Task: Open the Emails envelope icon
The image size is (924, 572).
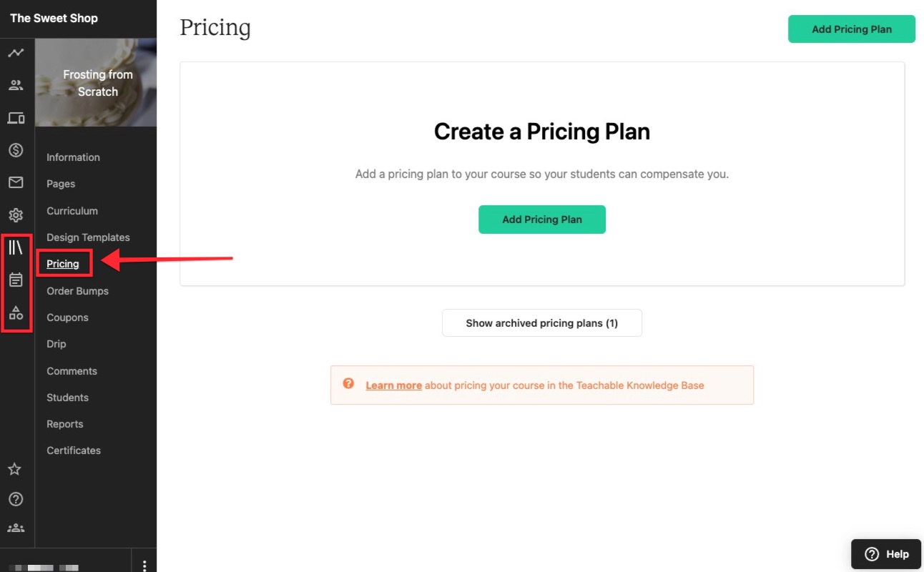Action: tap(16, 183)
